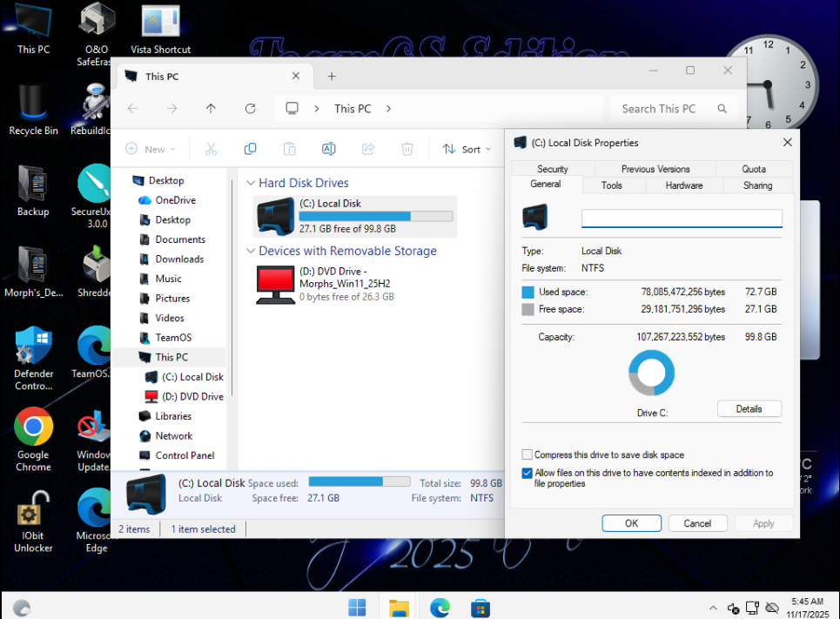Open the Security tab in Properties
The width and height of the screenshot is (840, 619).
[x=552, y=169]
